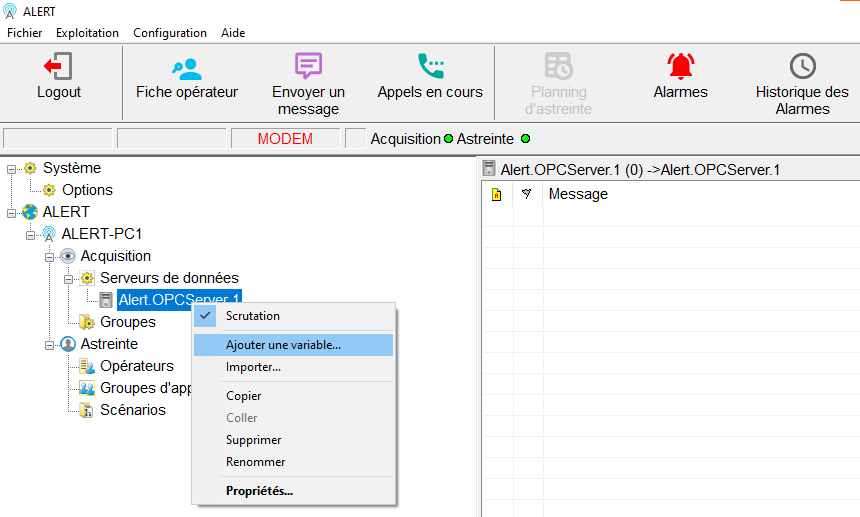Open Appels en cours phone icon
Image resolution: width=860 pixels, height=517 pixels.
430,67
